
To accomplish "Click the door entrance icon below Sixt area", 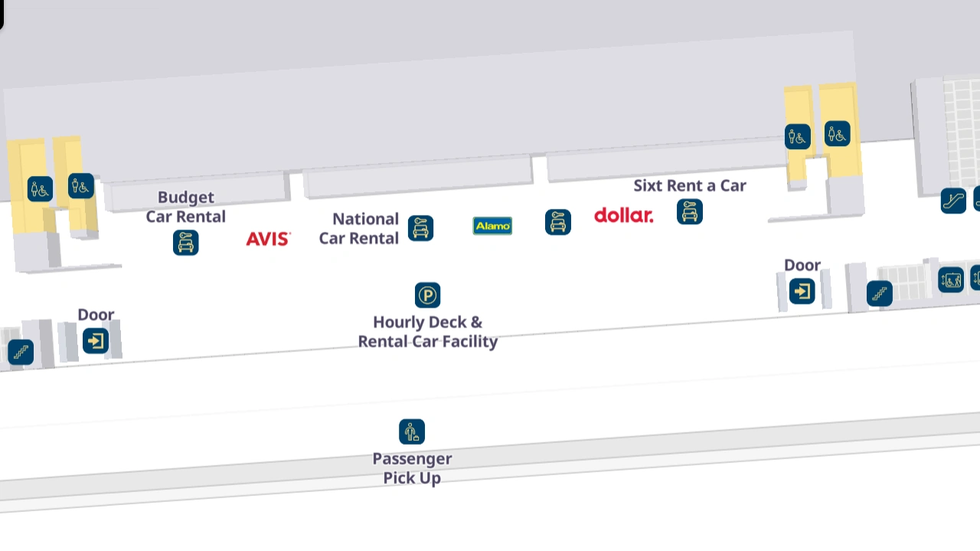I will click(x=802, y=291).
